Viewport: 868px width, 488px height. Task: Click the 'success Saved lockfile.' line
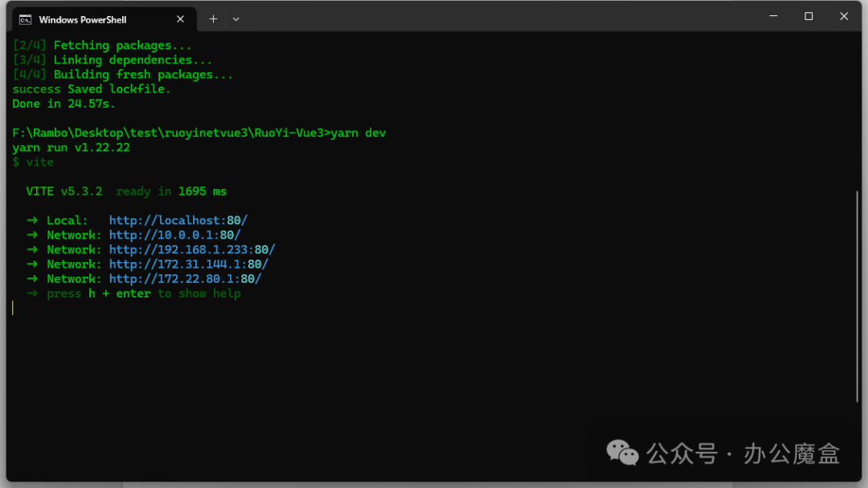point(92,89)
